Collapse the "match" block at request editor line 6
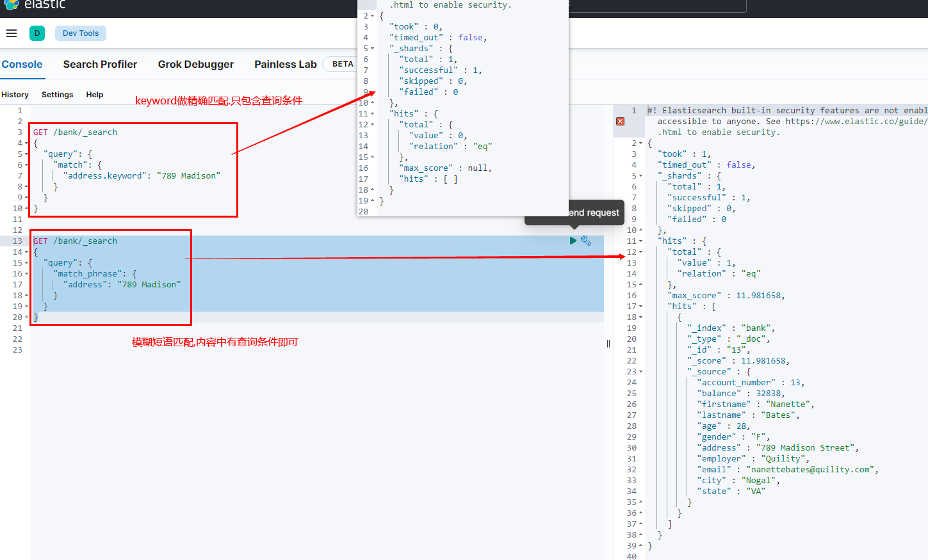This screenshot has height=560, width=928. click(x=27, y=165)
